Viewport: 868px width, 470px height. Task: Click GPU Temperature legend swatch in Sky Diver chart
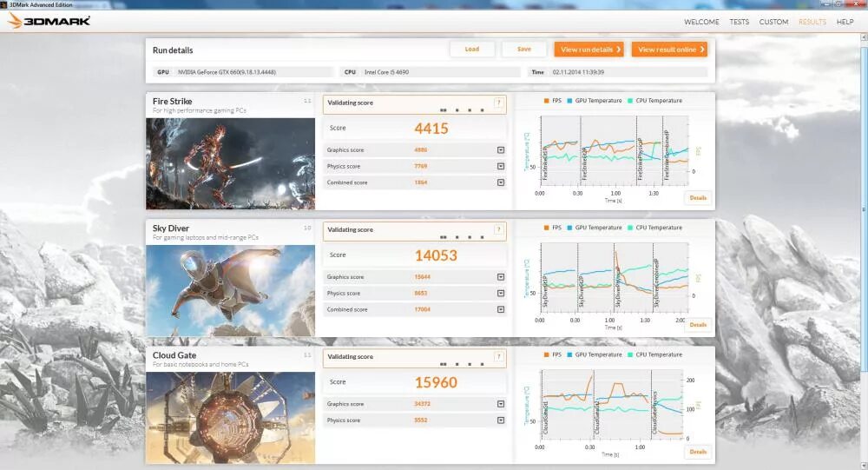(x=569, y=228)
